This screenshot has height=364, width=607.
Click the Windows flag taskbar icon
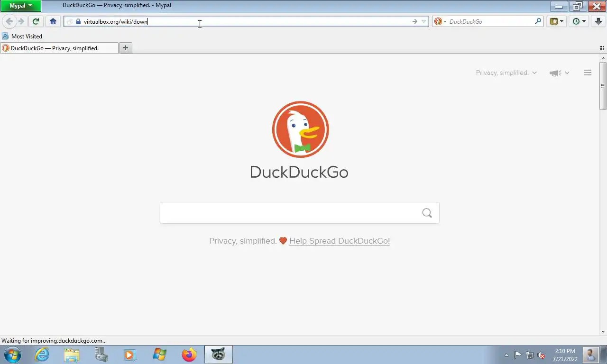point(159,355)
